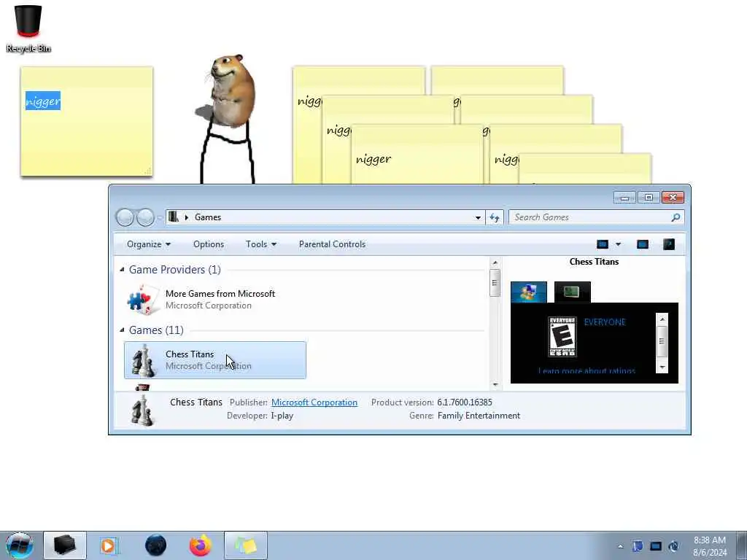
Task: Click the ratings panel scrollbar thumb
Action: [x=662, y=341]
